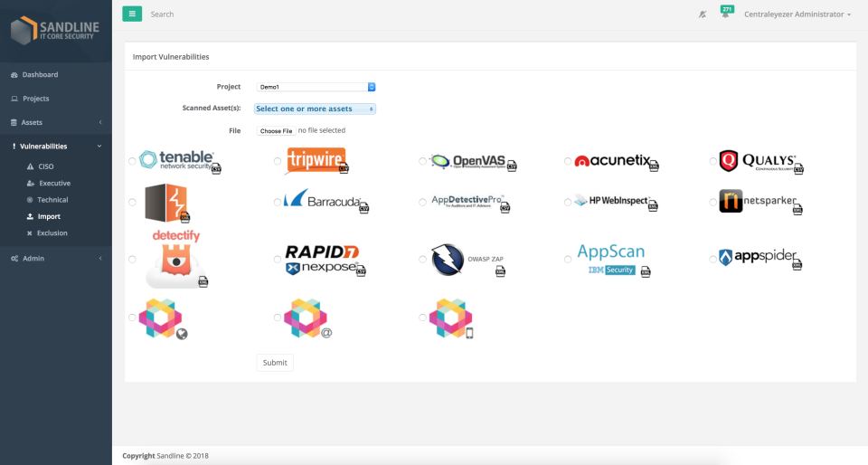The width and height of the screenshot is (868, 465).
Task: Go to Dashboard in sidebar
Action: click(56, 75)
